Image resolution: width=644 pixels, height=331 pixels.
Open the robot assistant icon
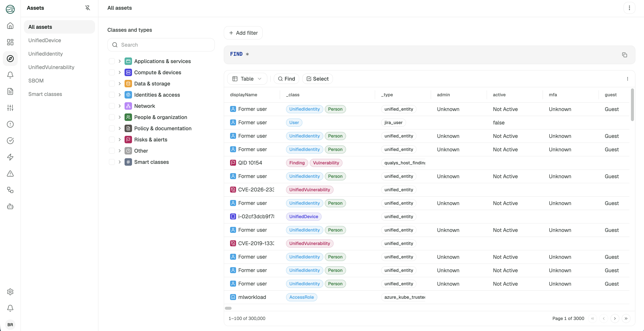click(x=10, y=206)
